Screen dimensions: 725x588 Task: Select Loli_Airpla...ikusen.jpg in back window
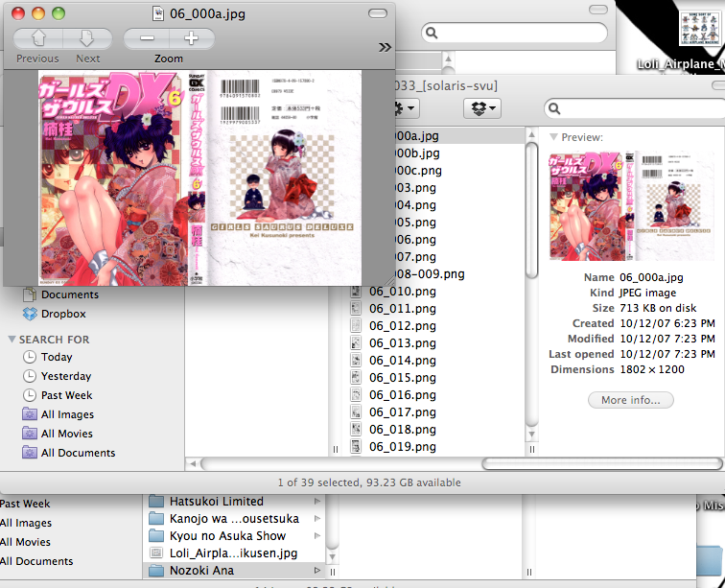(x=233, y=553)
